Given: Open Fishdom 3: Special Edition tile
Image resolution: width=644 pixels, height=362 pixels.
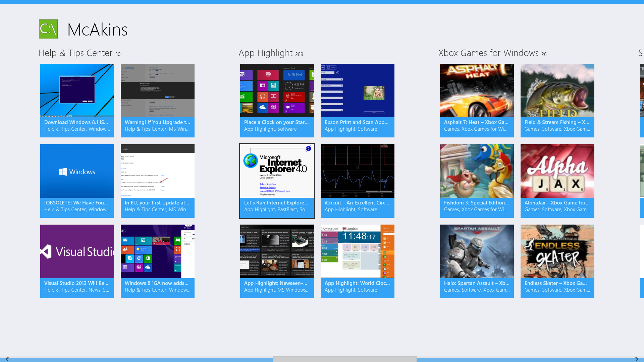Looking at the screenshot, I should point(477,181).
